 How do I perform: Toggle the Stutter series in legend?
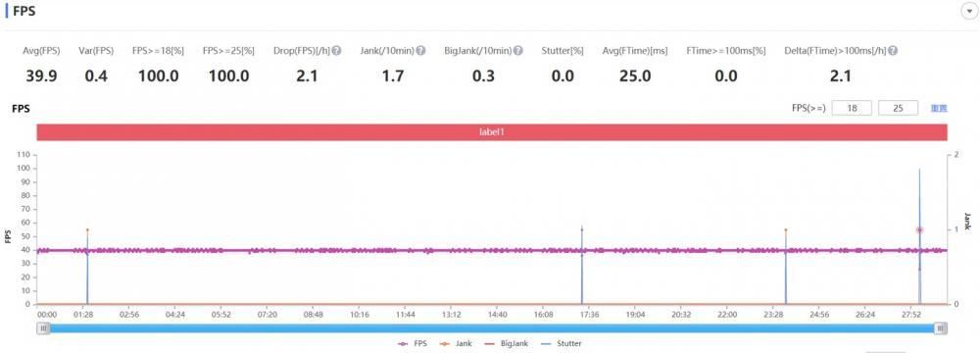(x=563, y=343)
